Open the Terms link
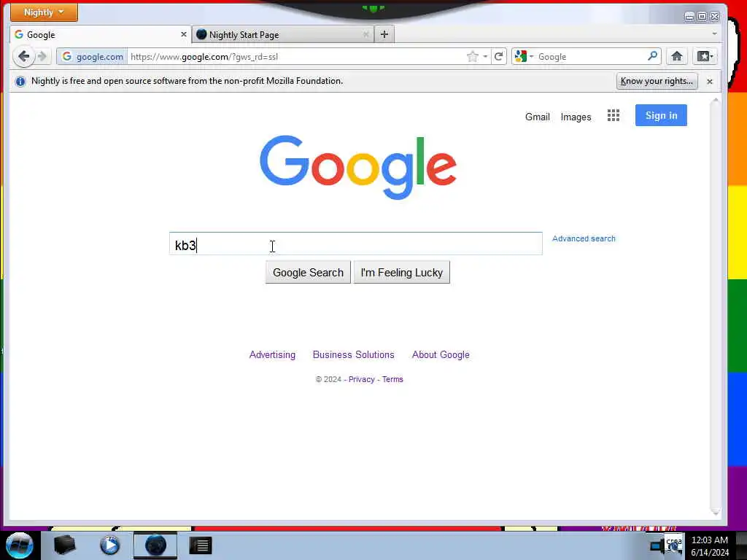The width and height of the screenshot is (747, 560). click(392, 379)
